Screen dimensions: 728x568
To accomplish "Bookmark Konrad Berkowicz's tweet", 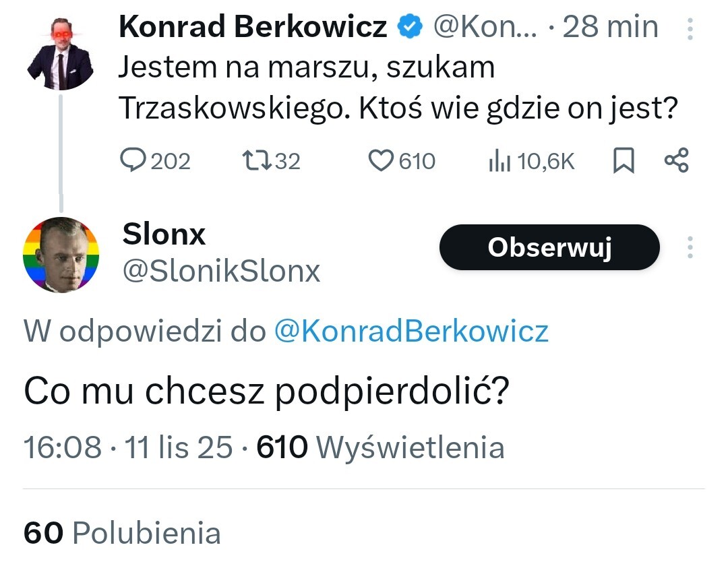I will click(x=624, y=161).
